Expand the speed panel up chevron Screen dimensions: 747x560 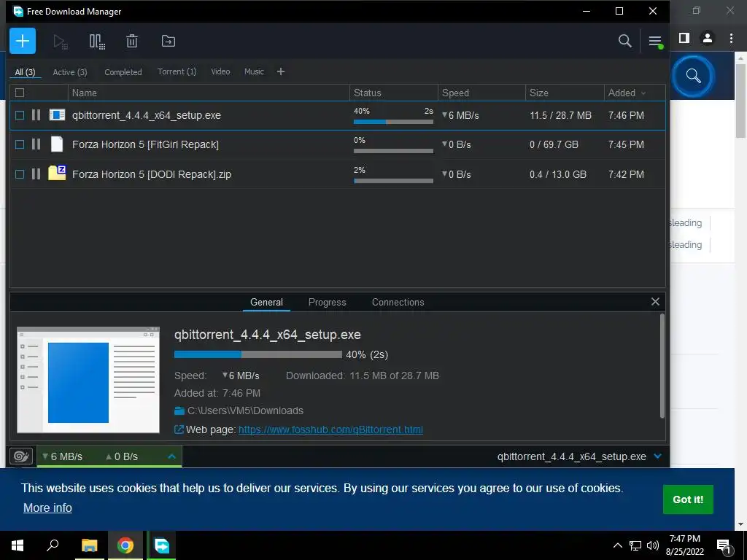coord(171,456)
